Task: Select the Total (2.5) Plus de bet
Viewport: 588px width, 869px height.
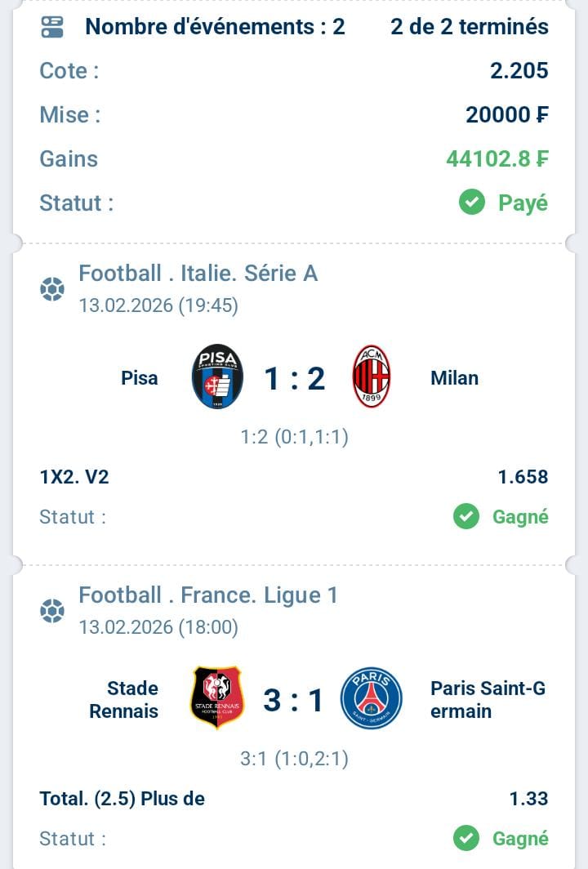Action: tap(122, 799)
